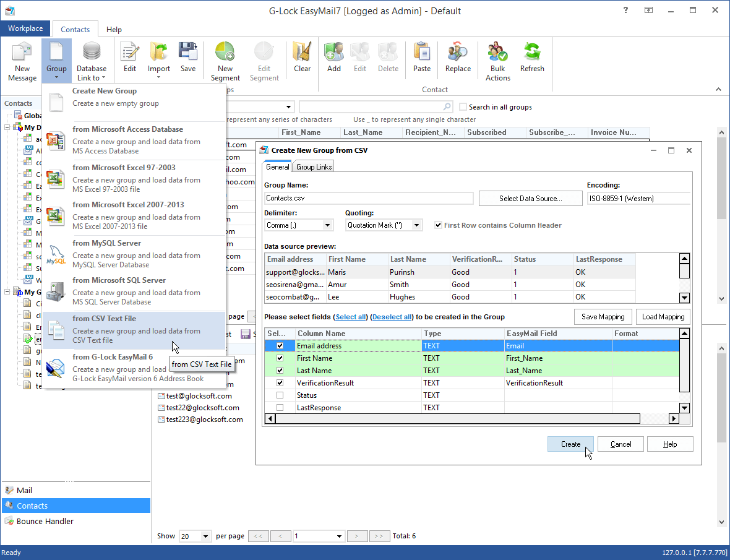Open the Replace tool
Viewport: 730px width, 560px height.
(x=458, y=57)
